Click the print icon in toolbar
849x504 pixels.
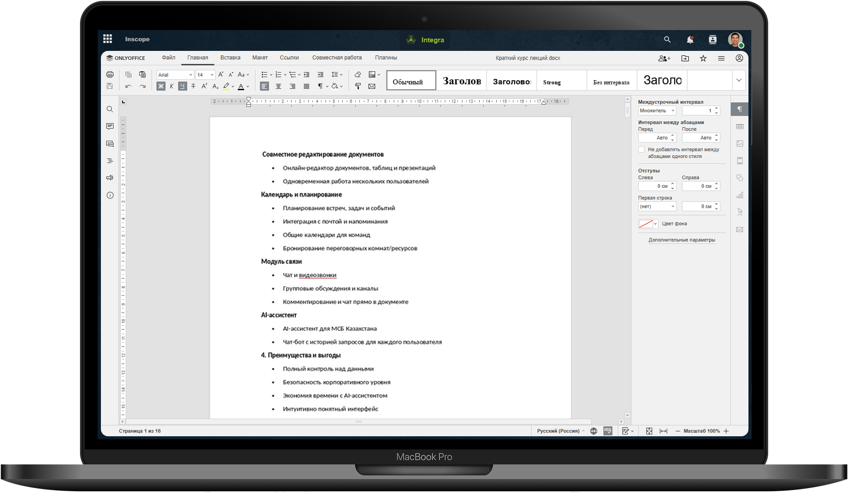pos(110,74)
